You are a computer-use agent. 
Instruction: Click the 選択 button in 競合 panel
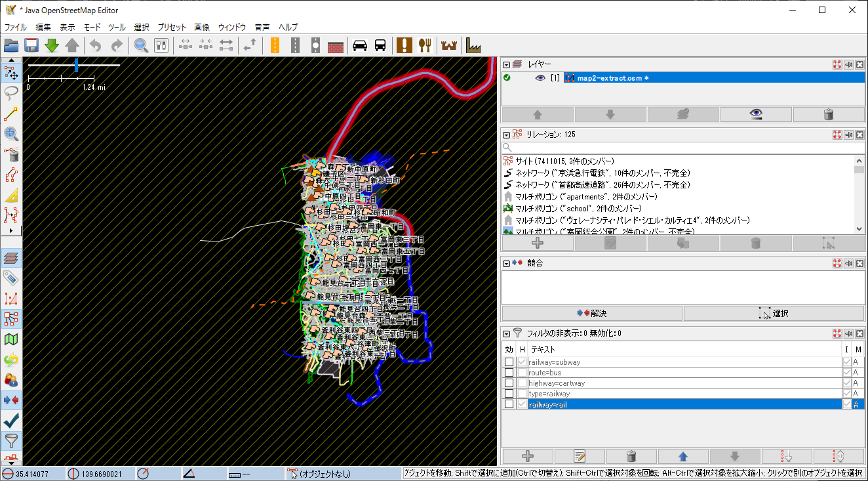pos(774,314)
